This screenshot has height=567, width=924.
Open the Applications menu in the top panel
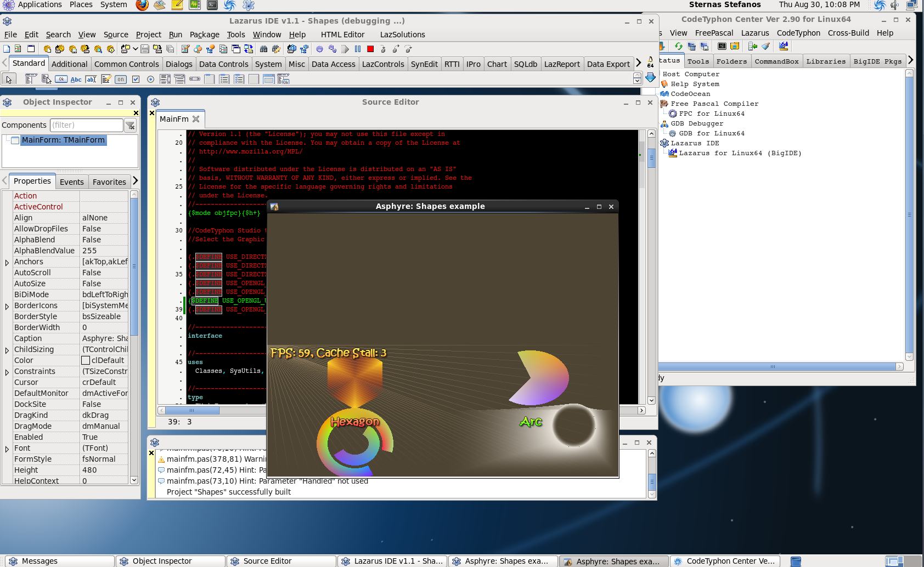click(40, 4)
